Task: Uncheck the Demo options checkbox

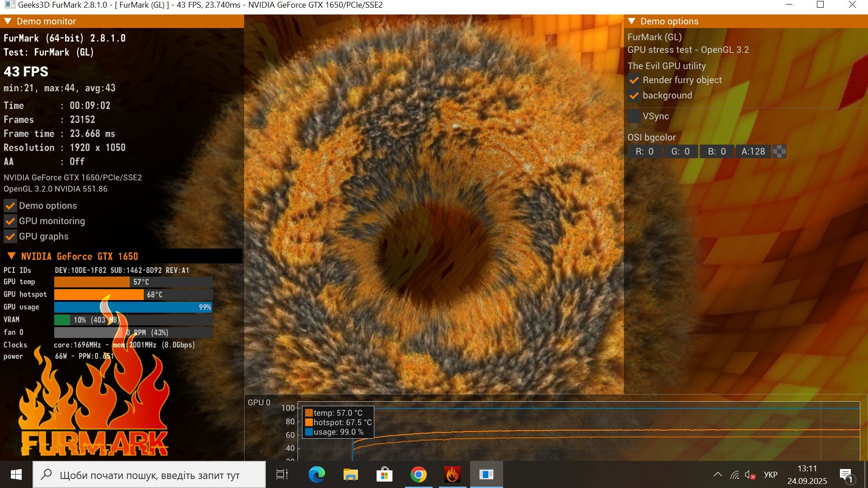Action: click(10, 206)
